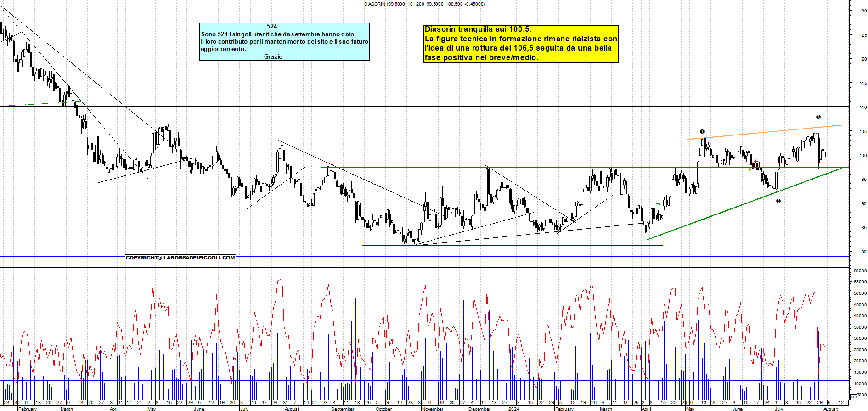Screen dimensions: 868x411
Task: Click the November label on the time axis
Action: click(x=432, y=409)
